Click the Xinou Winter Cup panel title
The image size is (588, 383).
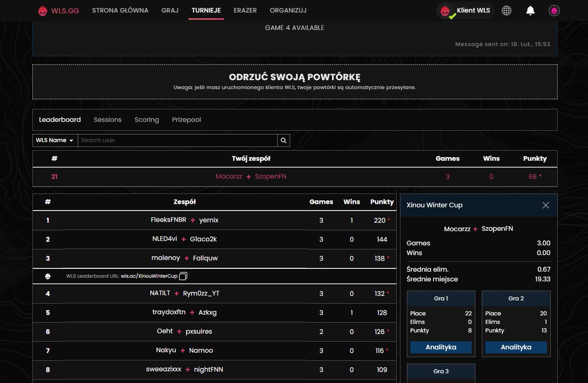435,205
